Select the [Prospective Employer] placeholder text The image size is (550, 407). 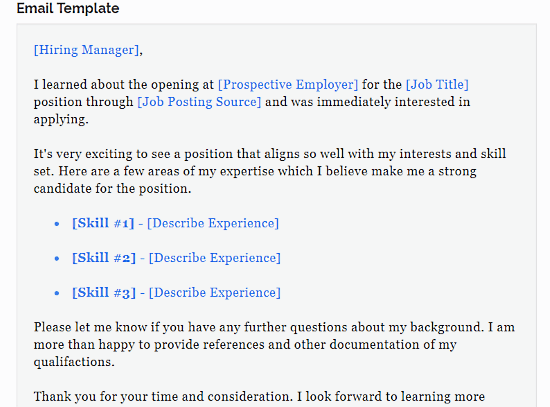point(288,85)
